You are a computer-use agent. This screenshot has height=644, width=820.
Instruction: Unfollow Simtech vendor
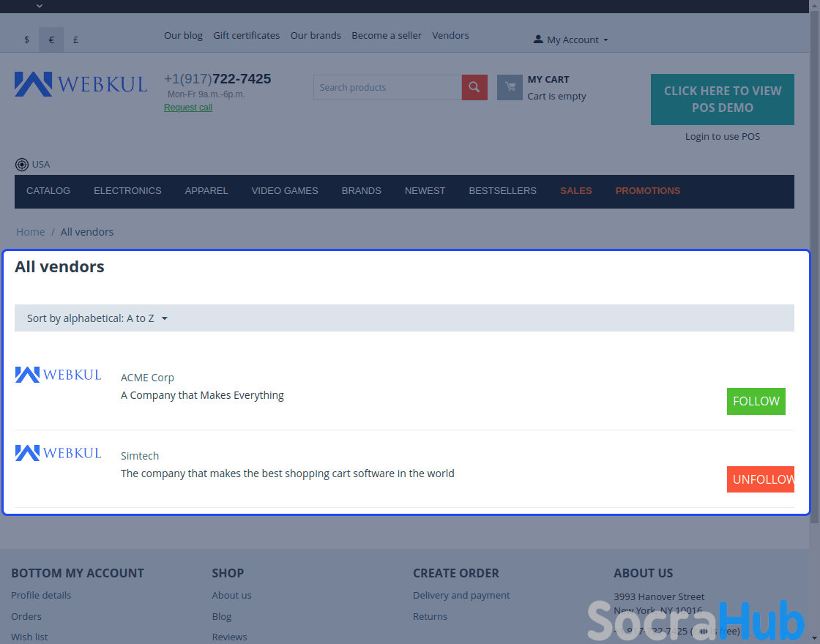click(761, 479)
